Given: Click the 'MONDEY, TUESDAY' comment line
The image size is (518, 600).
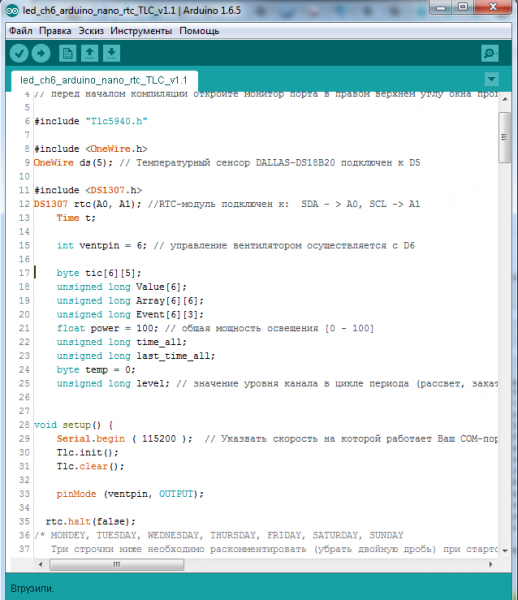Looking at the screenshot, I should [x=219, y=534].
